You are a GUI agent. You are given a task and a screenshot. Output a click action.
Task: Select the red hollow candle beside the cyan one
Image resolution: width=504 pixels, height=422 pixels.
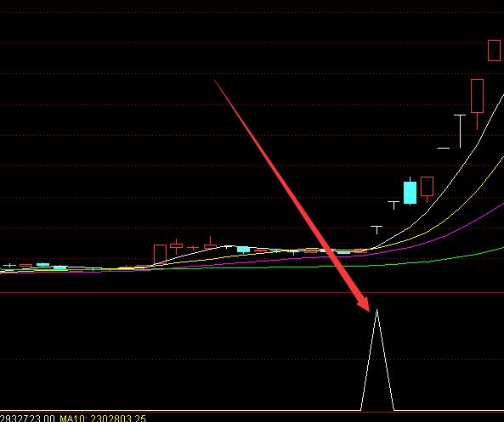click(427, 189)
